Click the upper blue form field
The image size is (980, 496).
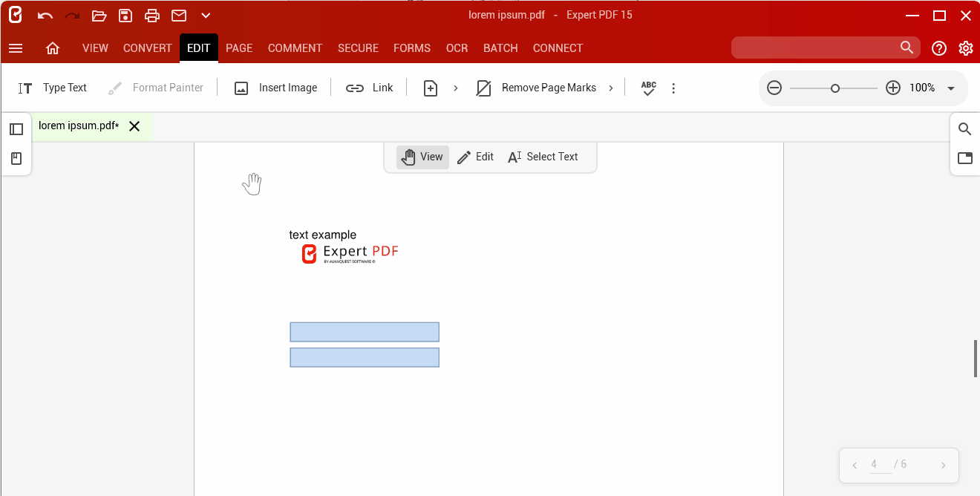click(x=365, y=332)
